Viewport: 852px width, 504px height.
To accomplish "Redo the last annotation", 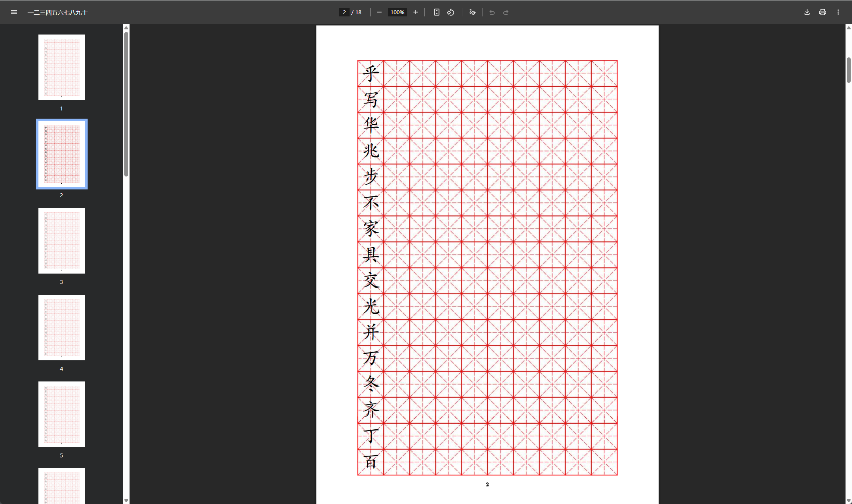I will 505,12.
